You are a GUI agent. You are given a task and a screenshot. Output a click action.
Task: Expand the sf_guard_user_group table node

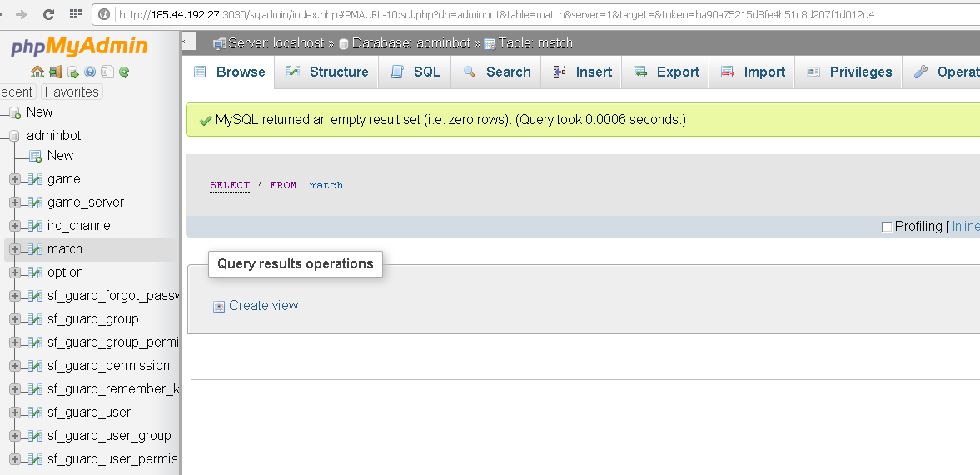[15, 436]
